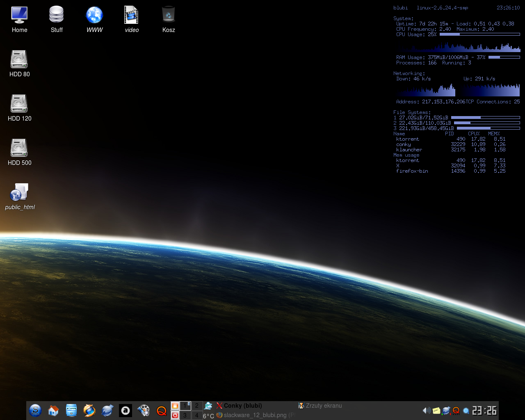Launch Firefox from the taskbar
Image resolution: width=525 pixels, height=420 pixels.
(x=89, y=410)
